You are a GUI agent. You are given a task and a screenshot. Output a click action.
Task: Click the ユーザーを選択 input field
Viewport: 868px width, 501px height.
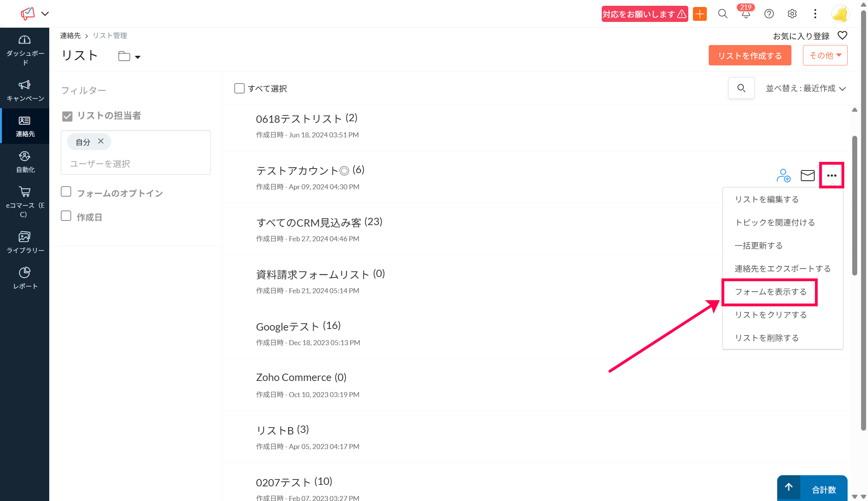click(x=135, y=164)
